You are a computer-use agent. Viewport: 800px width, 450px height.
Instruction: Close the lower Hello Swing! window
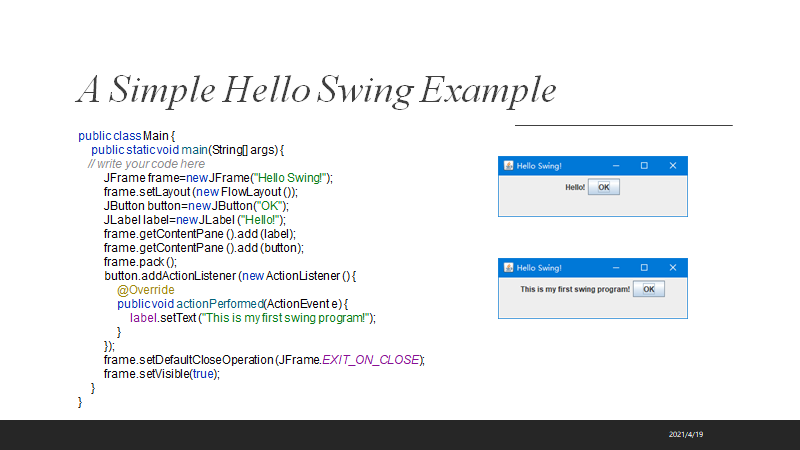[673, 268]
